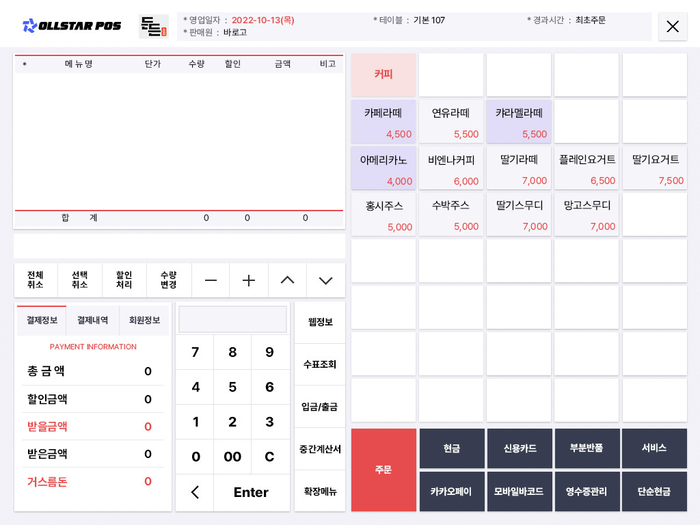The height and width of the screenshot is (525, 700).
Task: Switch to the 결제내역 tab
Action: 92,320
